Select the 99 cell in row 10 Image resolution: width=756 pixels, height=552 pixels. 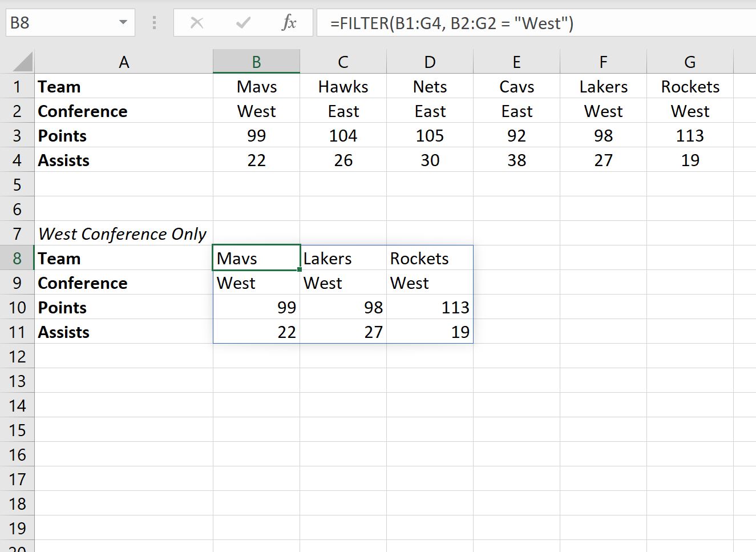click(x=257, y=307)
